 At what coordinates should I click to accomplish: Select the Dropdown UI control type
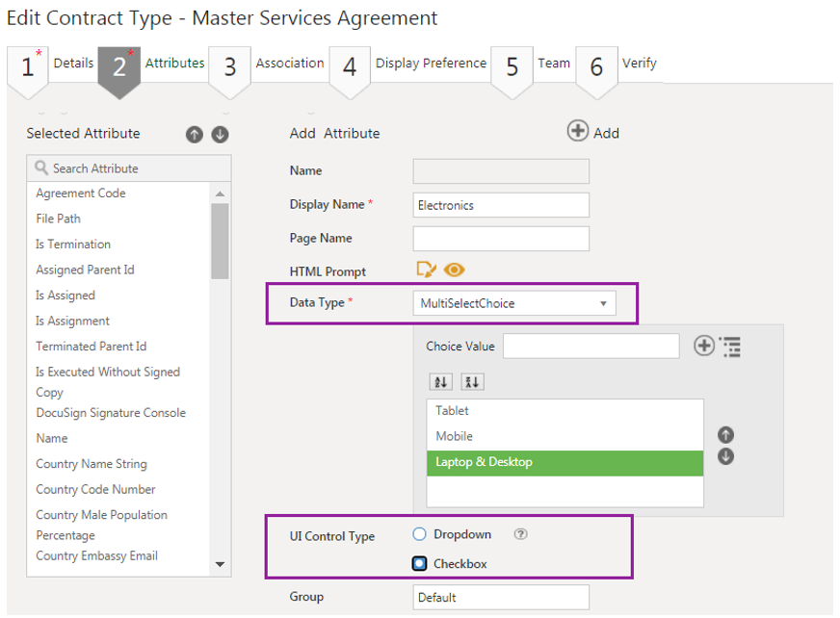(419, 534)
